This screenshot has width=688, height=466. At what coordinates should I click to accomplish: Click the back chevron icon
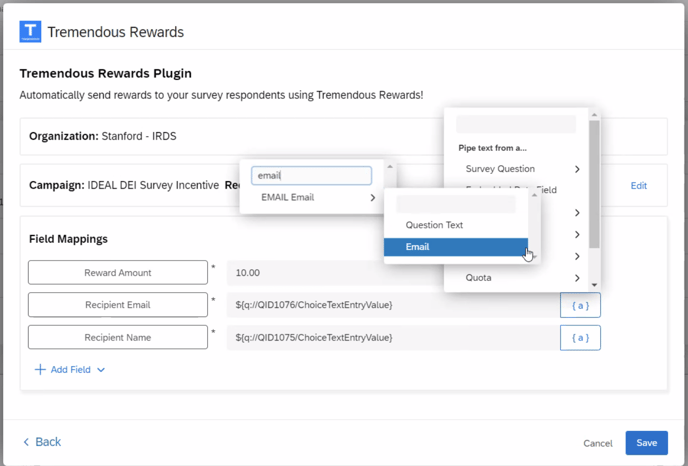click(26, 442)
